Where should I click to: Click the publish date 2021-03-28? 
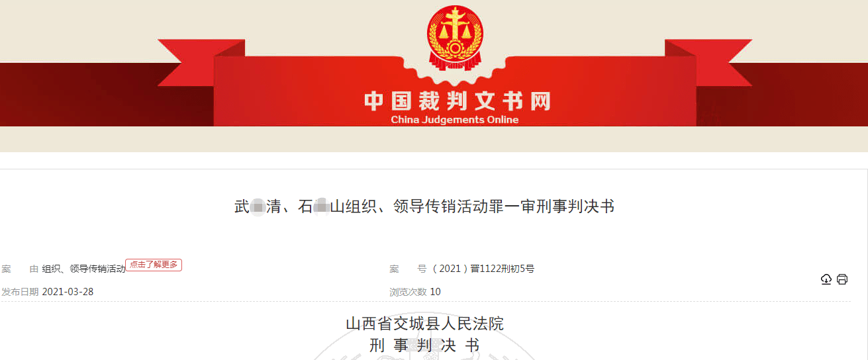tap(68, 292)
